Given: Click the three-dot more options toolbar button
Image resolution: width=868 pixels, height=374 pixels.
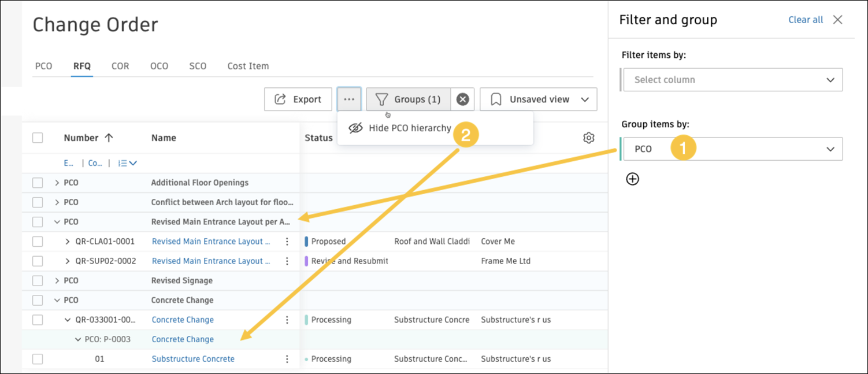Looking at the screenshot, I should [349, 99].
